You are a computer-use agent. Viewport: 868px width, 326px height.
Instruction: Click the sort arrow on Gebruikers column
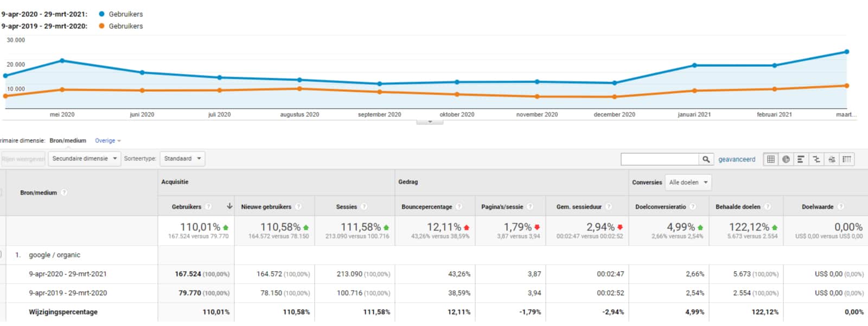229,206
